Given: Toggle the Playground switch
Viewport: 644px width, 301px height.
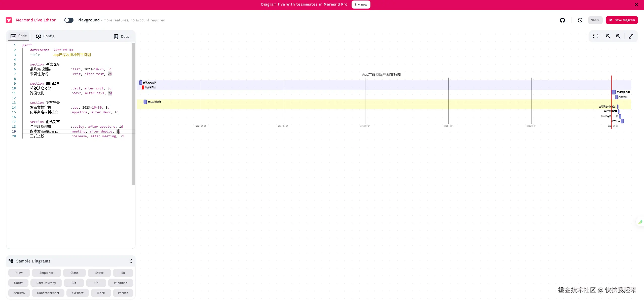Looking at the screenshot, I should click(x=69, y=20).
